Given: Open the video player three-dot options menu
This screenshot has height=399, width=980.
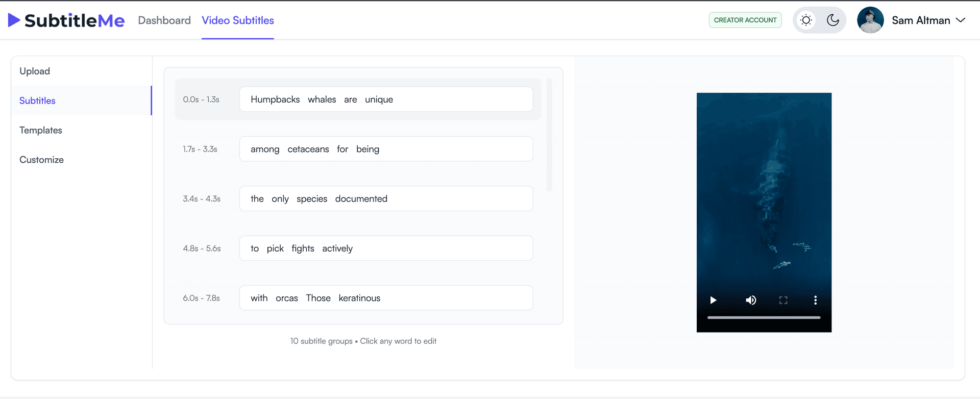Looking at the screenshot, I should click(x=815, y=300).
